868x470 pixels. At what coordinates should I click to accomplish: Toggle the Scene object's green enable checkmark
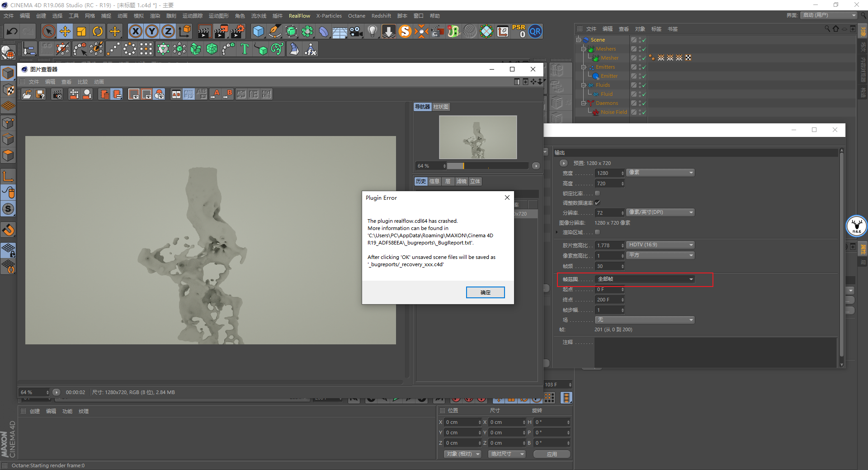[x=644, y=40]
